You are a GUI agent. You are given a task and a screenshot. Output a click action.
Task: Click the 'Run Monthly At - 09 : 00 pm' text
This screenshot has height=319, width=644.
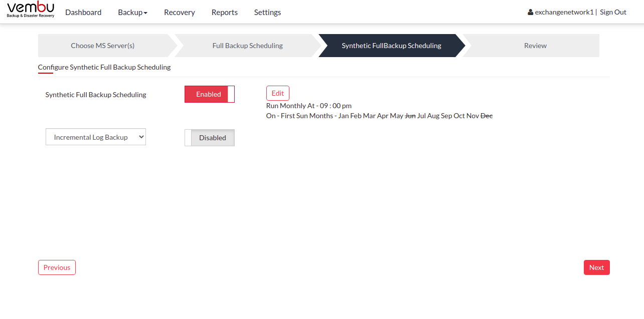coord(309,106)
